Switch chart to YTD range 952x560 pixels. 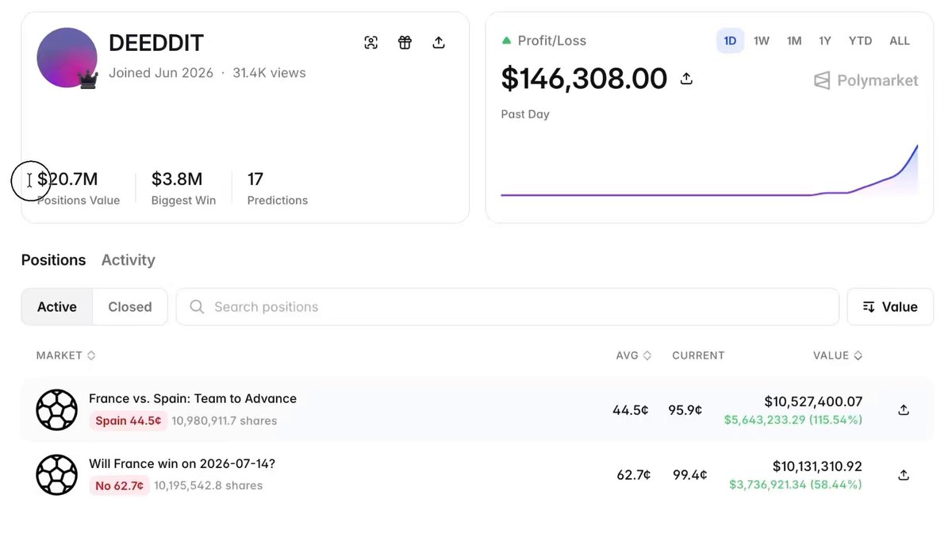860,40
